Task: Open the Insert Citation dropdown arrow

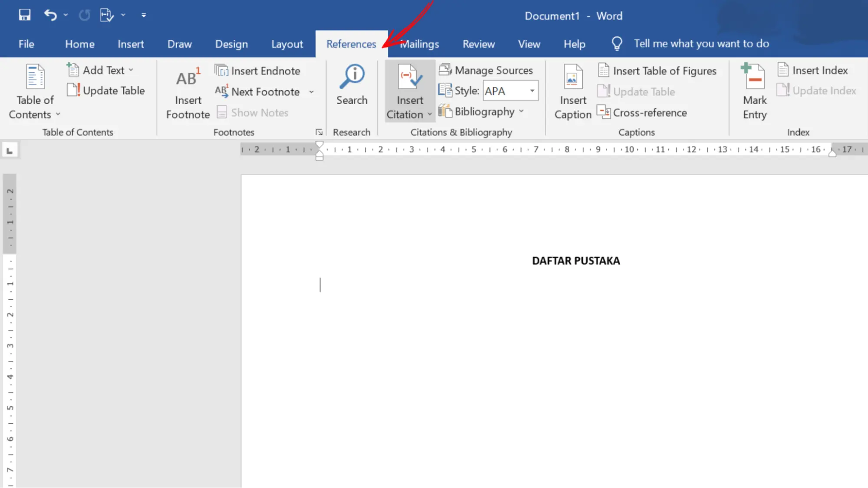Action: point(429,115)
